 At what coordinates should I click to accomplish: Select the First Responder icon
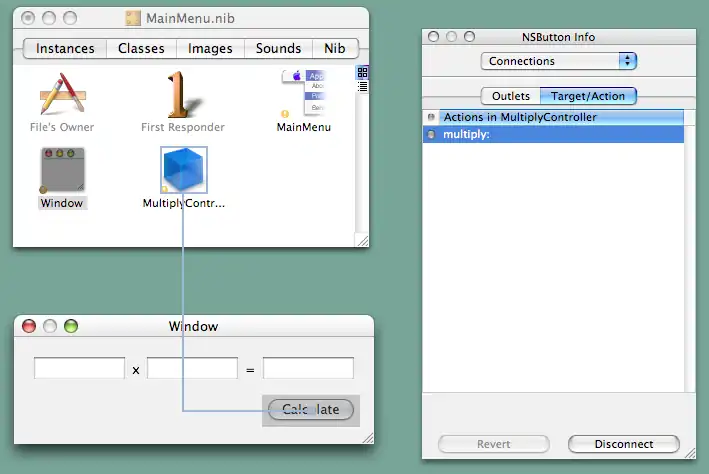tap(183, 96)
